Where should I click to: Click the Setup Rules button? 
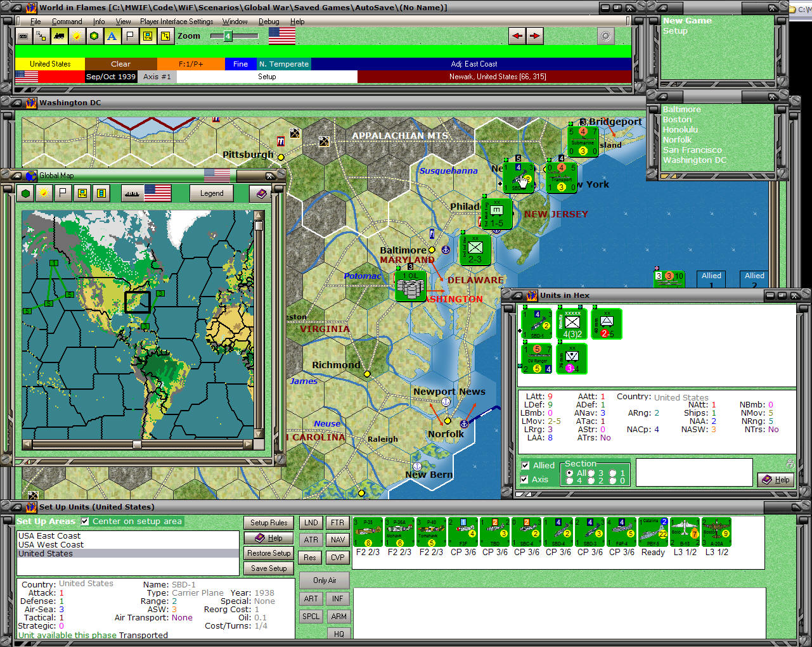[x=269, y=523]
